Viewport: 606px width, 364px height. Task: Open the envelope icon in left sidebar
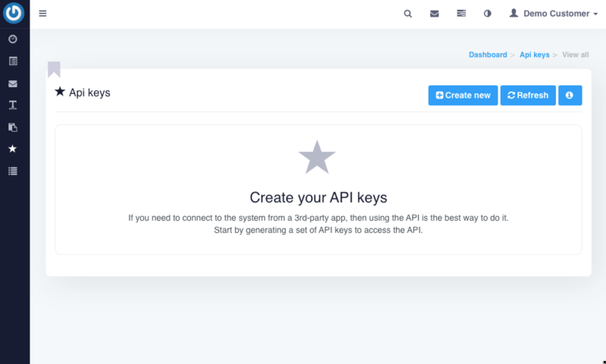(13, 83)
